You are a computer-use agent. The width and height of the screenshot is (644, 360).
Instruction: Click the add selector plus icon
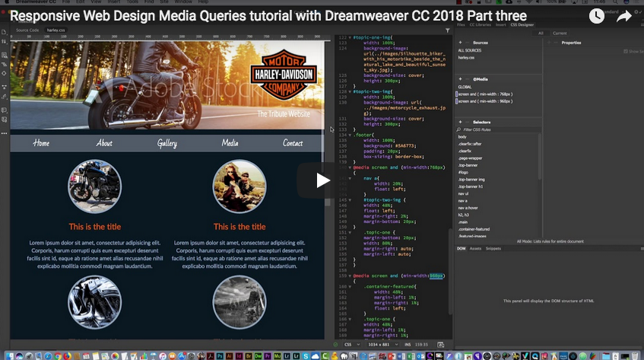(x=460, y=122)
